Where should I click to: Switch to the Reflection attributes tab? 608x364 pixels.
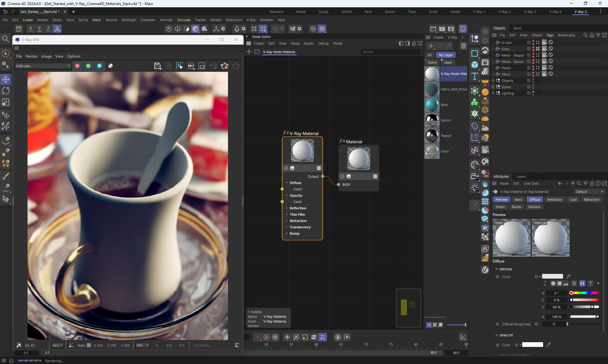click(x=554, y=200)
